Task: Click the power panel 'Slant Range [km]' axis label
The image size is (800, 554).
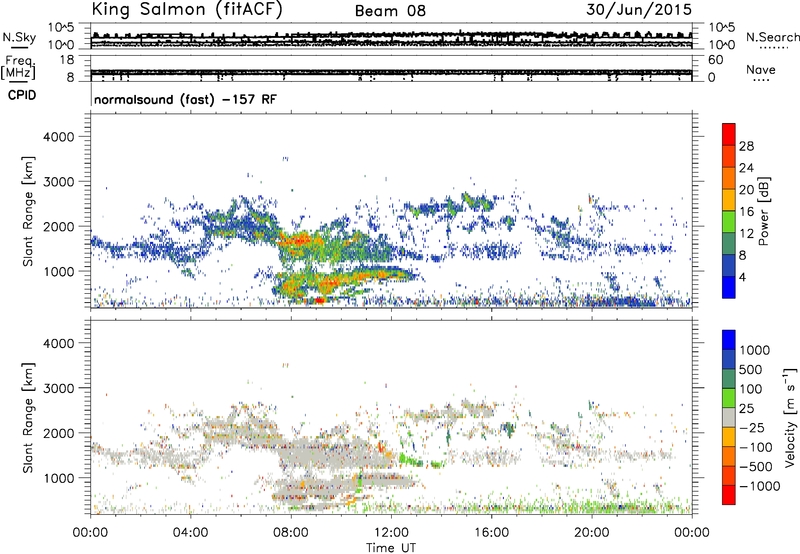Action: (x=28, y=211)
